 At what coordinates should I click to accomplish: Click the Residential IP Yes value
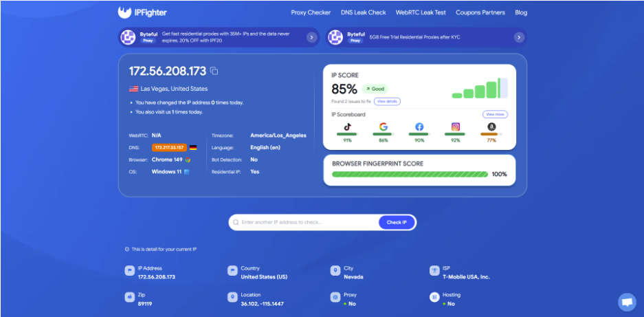tap(254, 172)
